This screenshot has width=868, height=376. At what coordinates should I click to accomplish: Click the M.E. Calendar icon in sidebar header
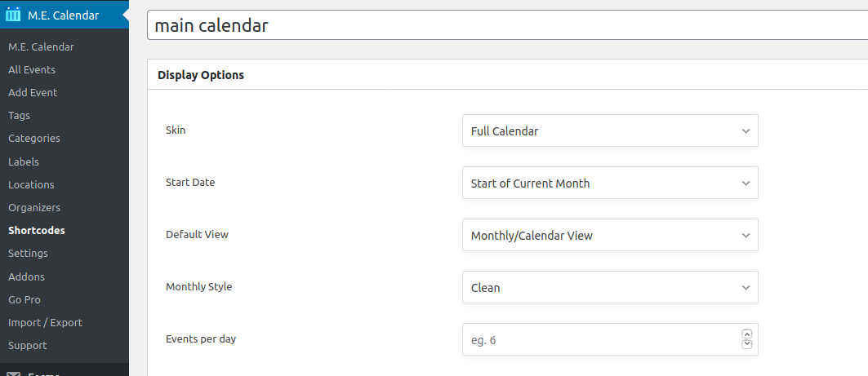[13, 15]
